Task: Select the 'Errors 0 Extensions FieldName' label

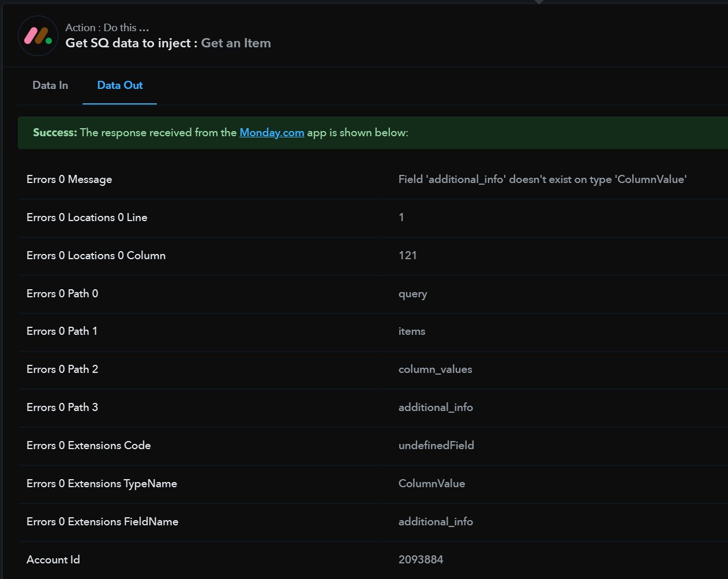Action: [102, 522]
